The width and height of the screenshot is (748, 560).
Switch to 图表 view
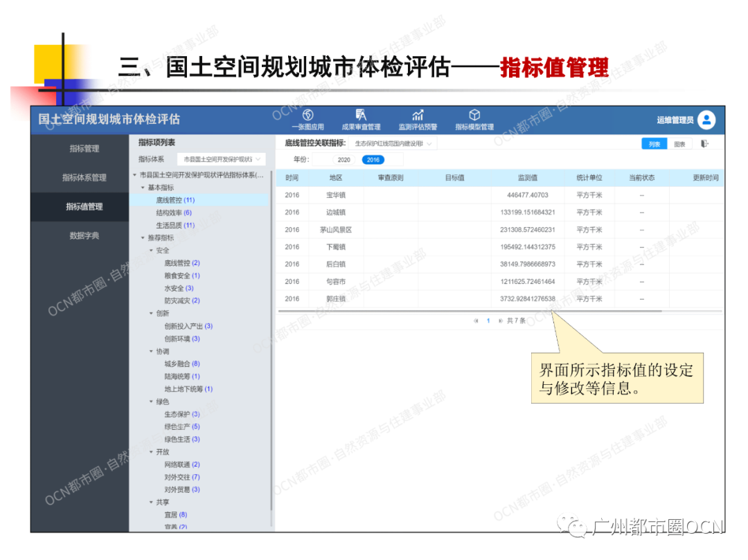coord(679,145)
